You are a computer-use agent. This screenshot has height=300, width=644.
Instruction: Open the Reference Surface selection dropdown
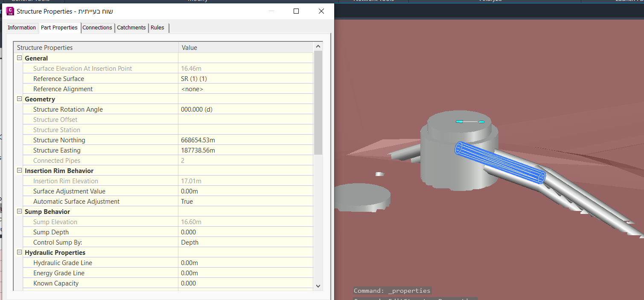(x=246, y=78)
